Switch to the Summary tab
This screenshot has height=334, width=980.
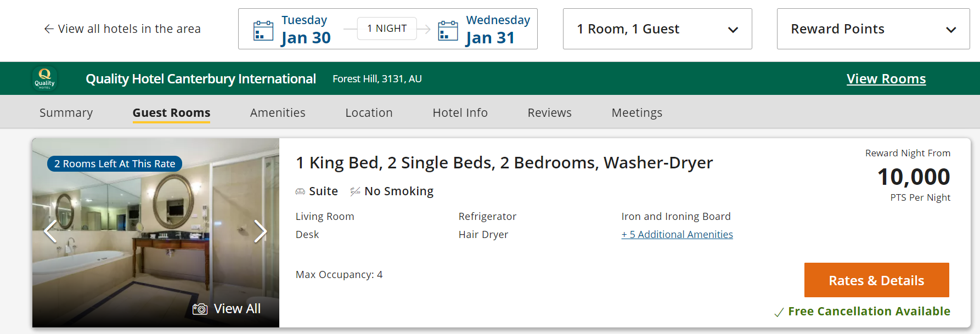[x=66, y=112]
